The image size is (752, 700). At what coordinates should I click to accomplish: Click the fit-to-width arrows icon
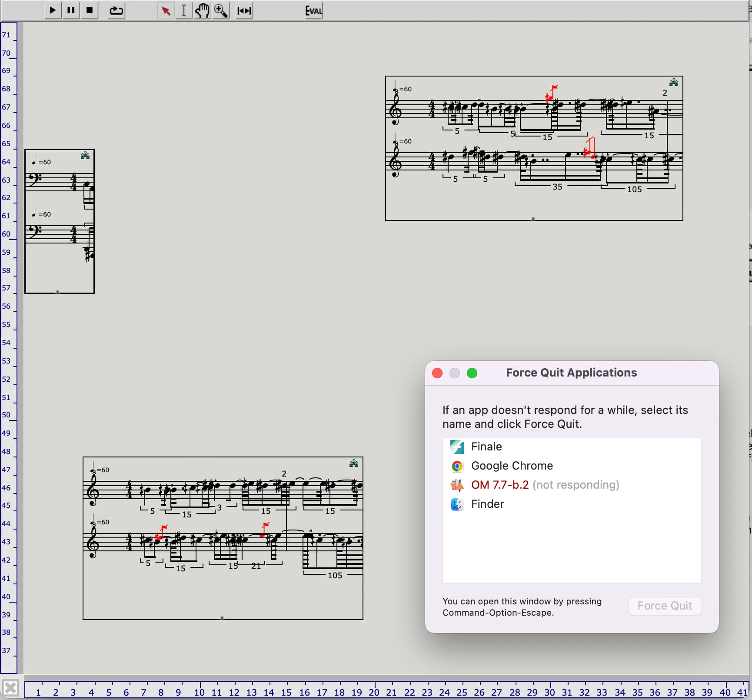(x=244, y=10)
